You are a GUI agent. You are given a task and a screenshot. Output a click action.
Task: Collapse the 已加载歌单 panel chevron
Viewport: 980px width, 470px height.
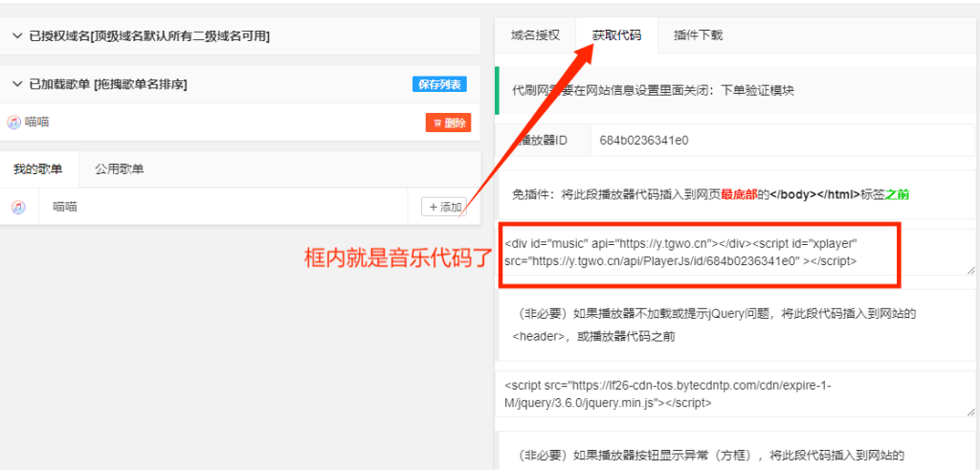click(x=17, y=84)
